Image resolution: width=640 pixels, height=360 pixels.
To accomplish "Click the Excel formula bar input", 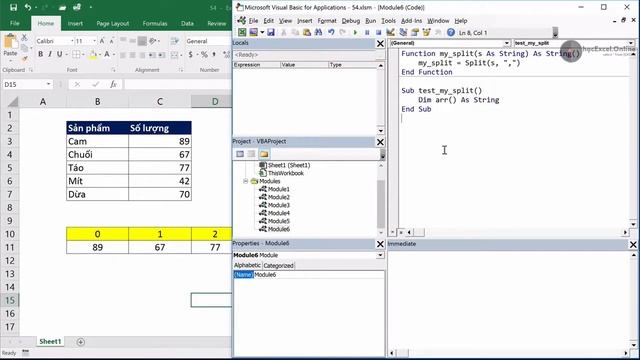I will 178,84.
